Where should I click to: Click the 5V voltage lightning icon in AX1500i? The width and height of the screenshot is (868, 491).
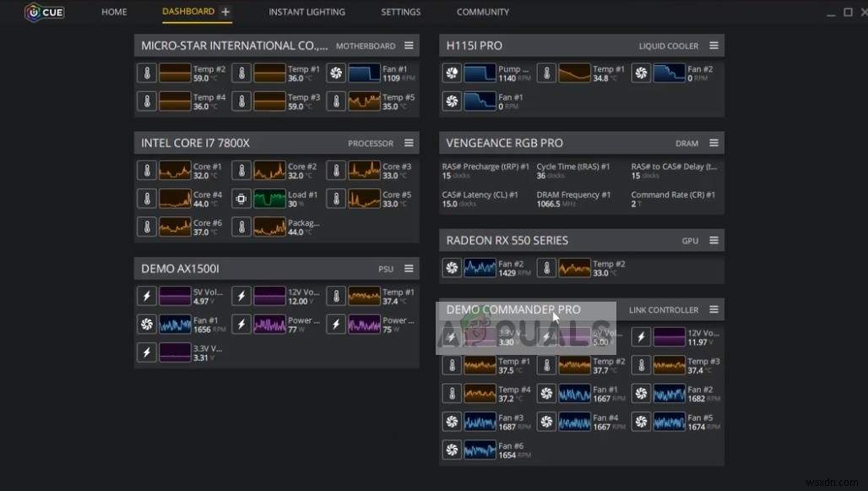[x=147, y=296]
